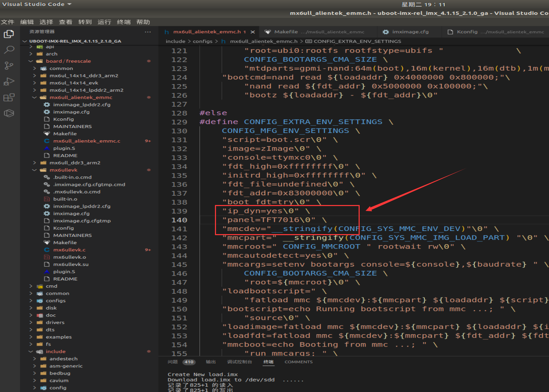This screenshot has height=392, width=549.
Task: Open the Search view icon
Action: pyautogui.click(x=9, y=50)
